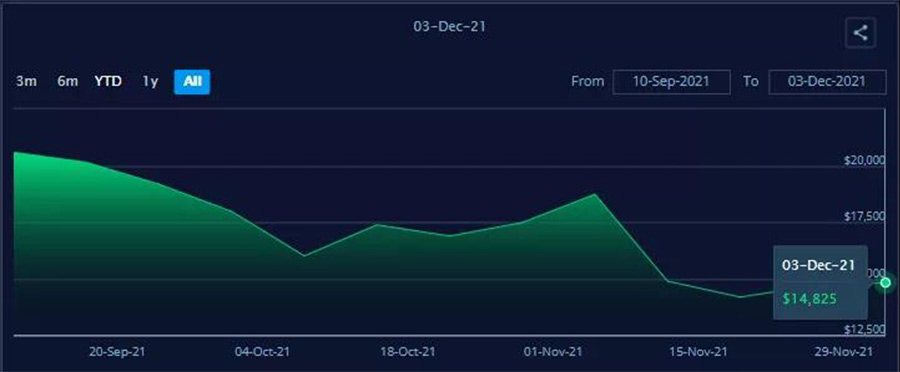Click the $17,500 y-axis label
Screen dimensions: 900x372
[x=864, y=216]
